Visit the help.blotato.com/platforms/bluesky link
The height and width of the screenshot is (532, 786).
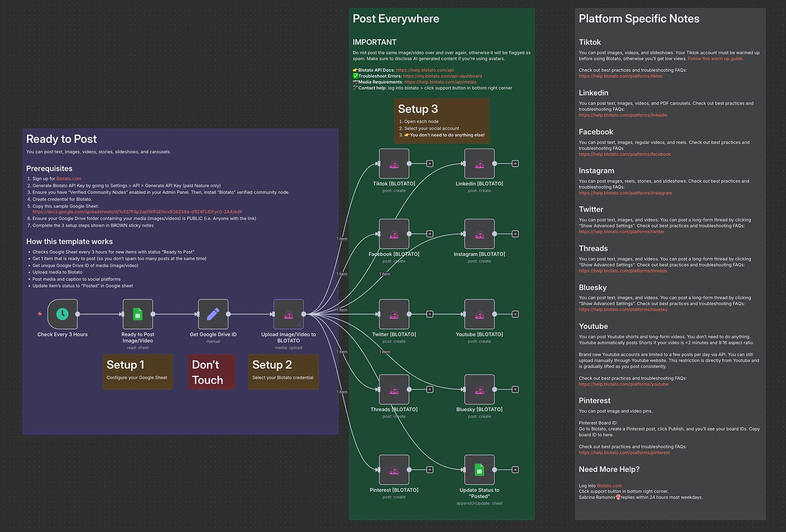click(x=623, y=309)
